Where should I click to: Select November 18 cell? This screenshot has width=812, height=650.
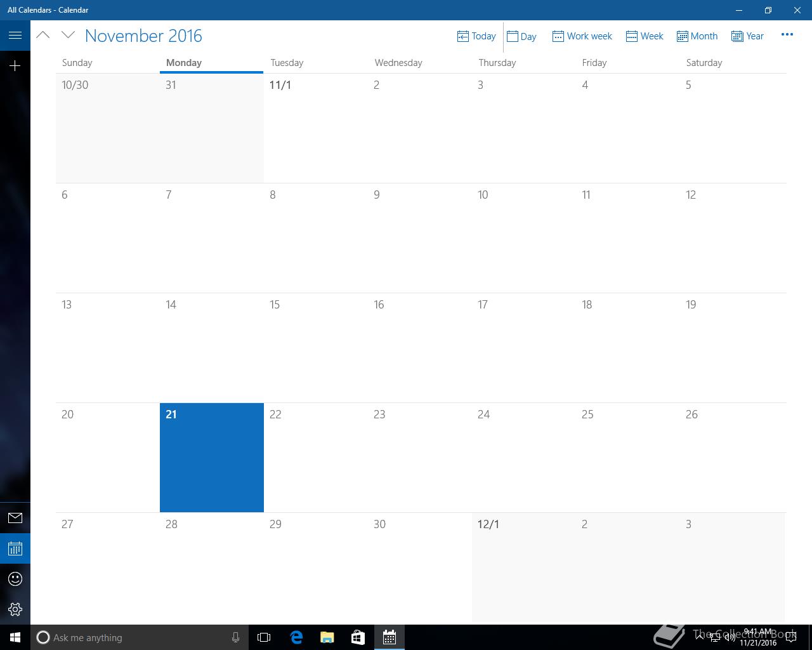(x=628, y=348)
